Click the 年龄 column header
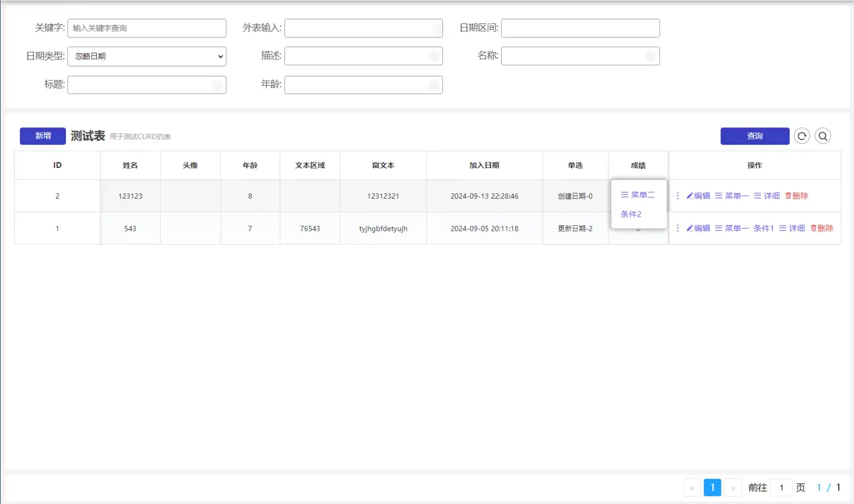 coord(250,165)
